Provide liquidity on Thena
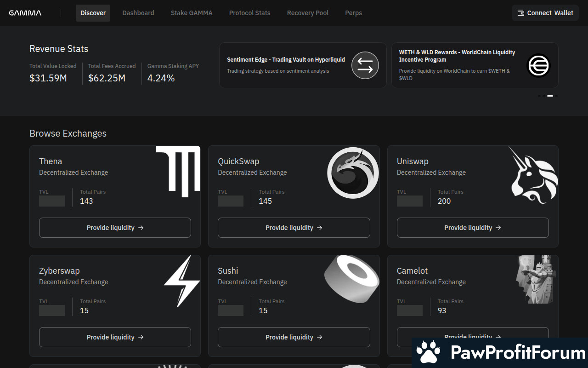The image size is (588, 368). point(115,228)
